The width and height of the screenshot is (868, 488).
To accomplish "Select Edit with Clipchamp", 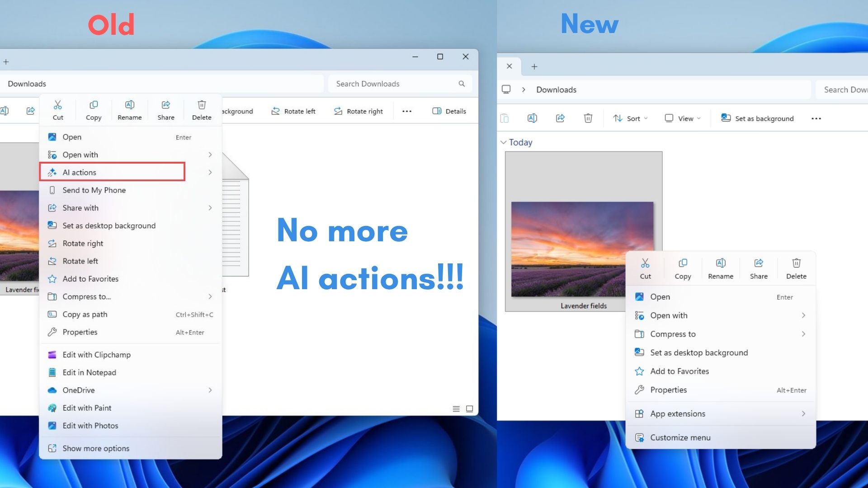I will 131,355.
